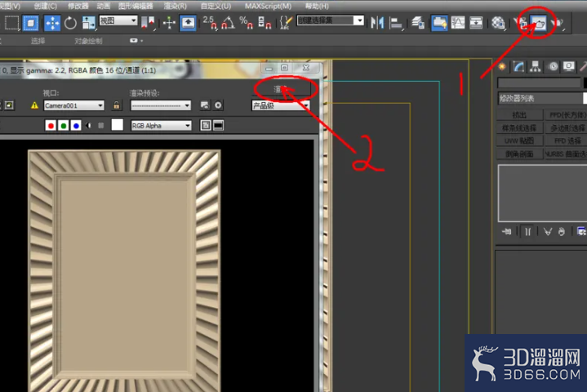Open the named selection sets dropdown
The width and height of the screenshot is (587, 392).
(x=330, y=20)
